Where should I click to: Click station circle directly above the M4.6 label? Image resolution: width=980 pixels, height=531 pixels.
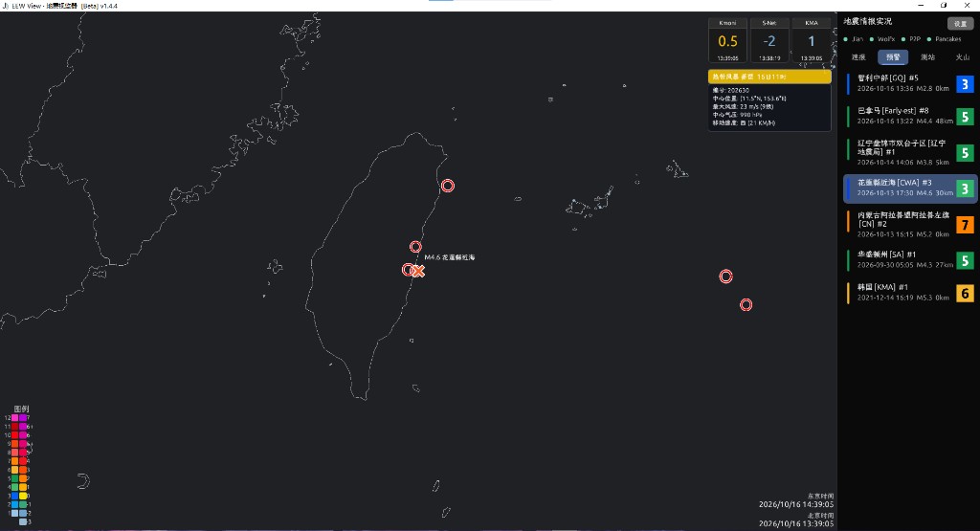415,247
